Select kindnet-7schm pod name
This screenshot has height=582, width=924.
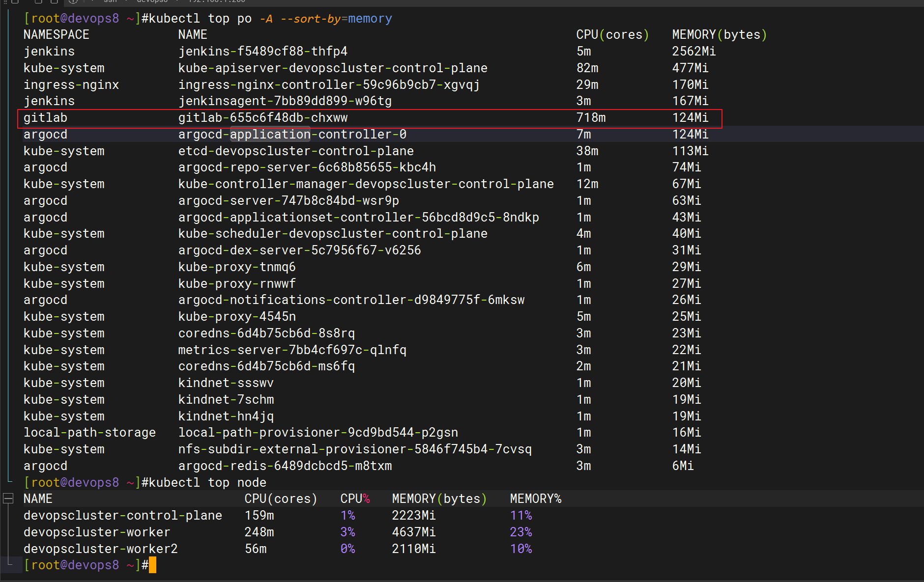[226, 400]
